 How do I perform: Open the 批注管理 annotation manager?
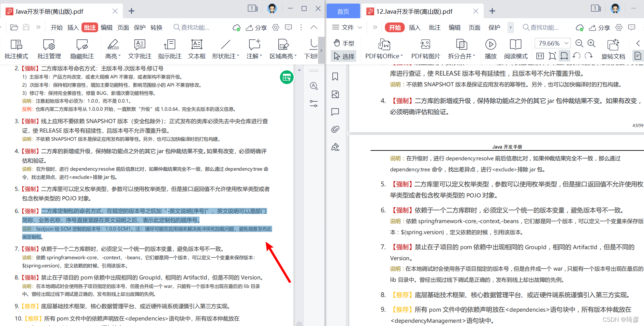tap(49, 49)
